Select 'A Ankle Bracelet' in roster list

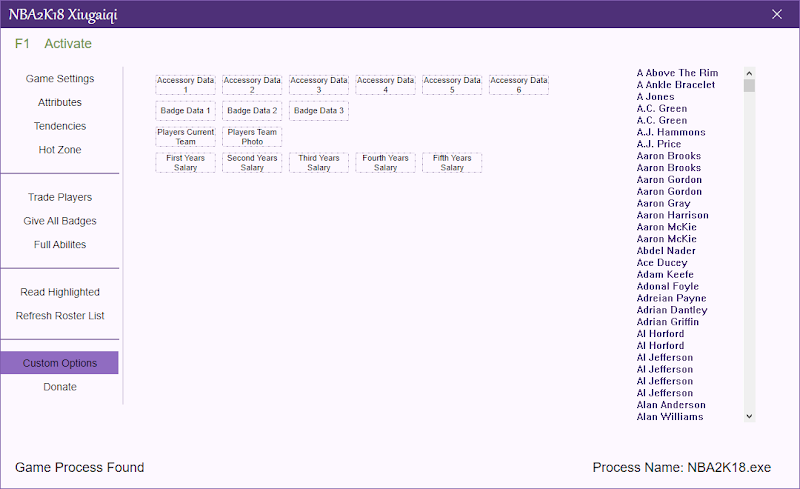pos(676,85)
